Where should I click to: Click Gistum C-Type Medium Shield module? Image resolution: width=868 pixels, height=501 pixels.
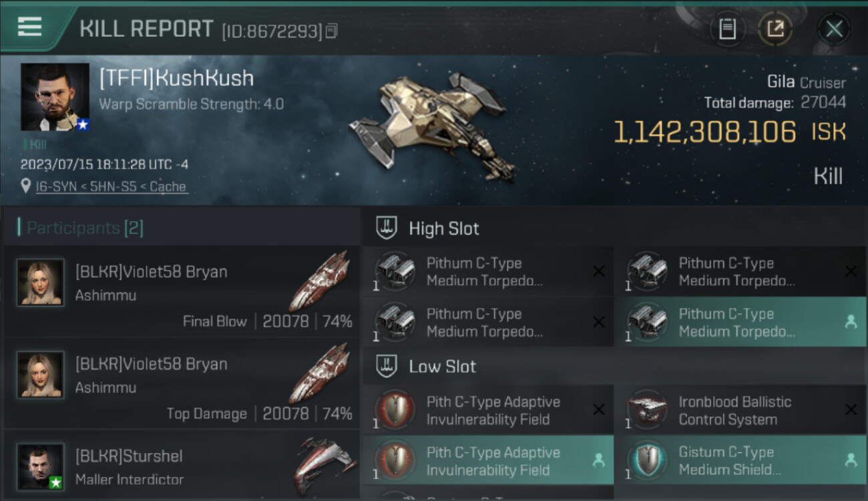(x=740, y=460)
